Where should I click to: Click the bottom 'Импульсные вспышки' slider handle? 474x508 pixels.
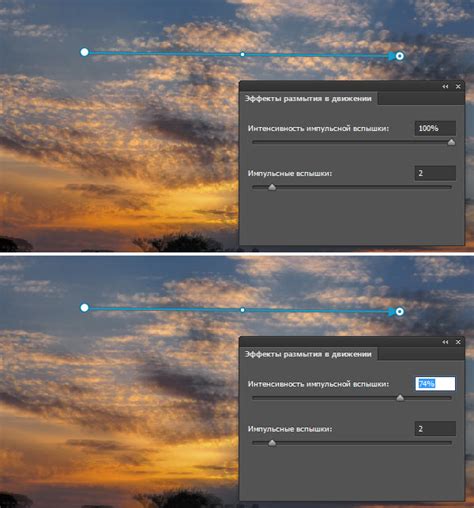pyautogui.click(x=272, y=443)
